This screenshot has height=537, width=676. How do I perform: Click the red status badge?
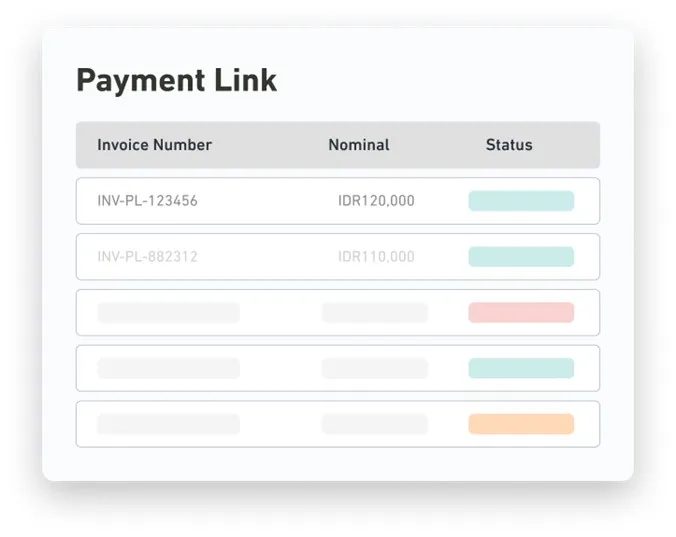coord(521,312)
